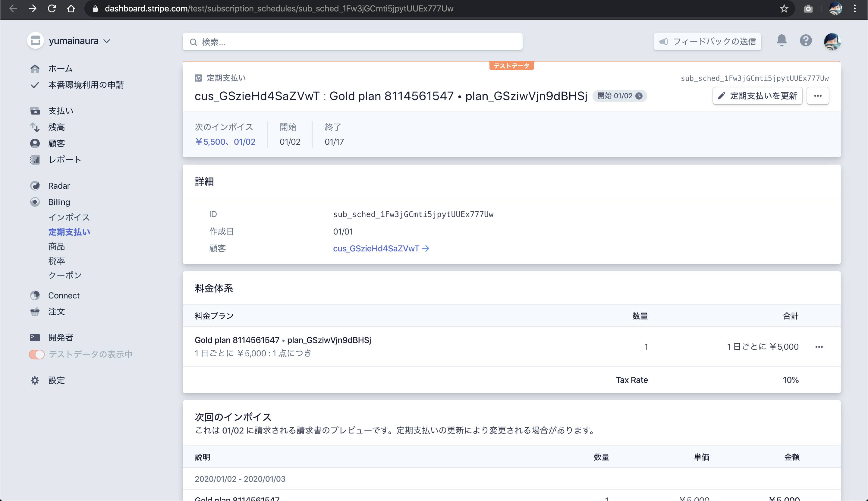This screenshot has width=868, height=501.
Task: Open インボイス in Billing menu
Action: pos(69,217)
